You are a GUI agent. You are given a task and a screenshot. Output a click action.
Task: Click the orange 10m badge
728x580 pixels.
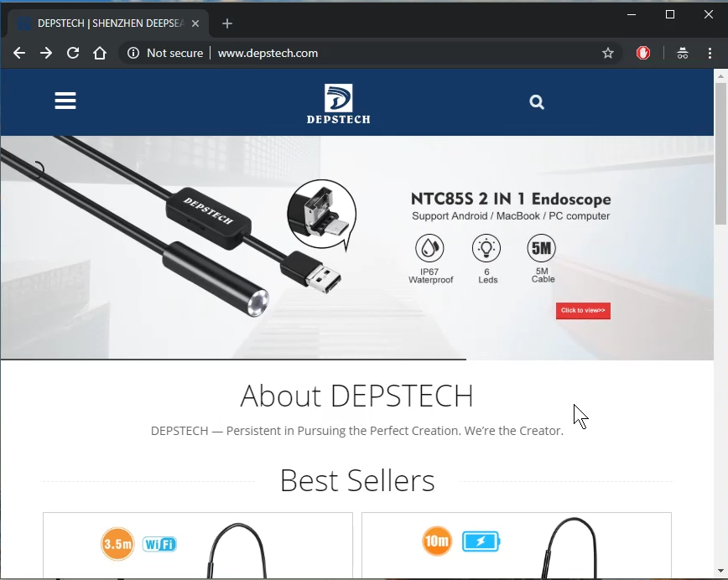[436, 541]
